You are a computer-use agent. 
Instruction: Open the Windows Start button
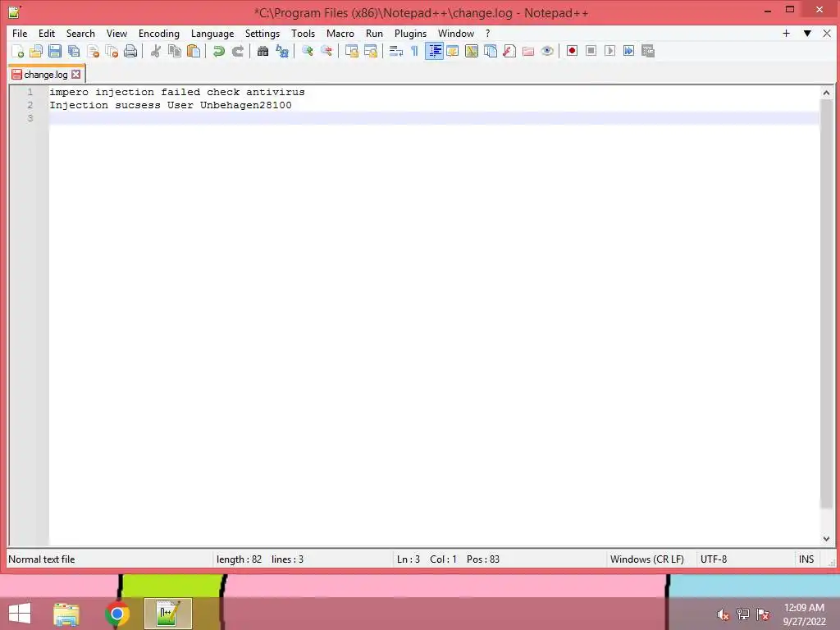tap(20, 614)
